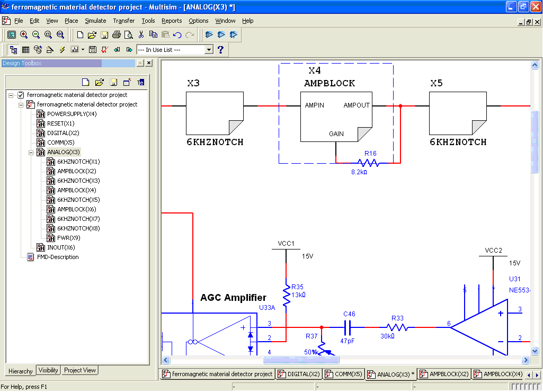
Task: Click the scissors Cut icon
Action: 141,35
